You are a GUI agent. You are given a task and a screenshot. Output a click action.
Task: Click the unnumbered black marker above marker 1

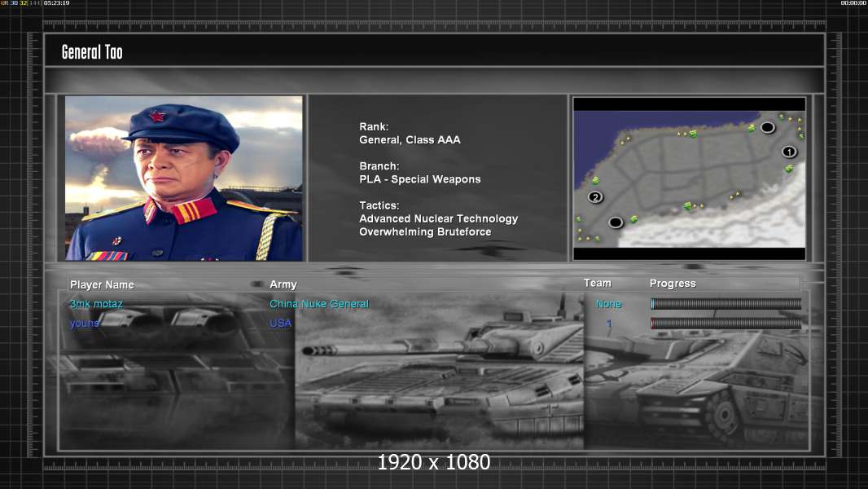(767, 127)
